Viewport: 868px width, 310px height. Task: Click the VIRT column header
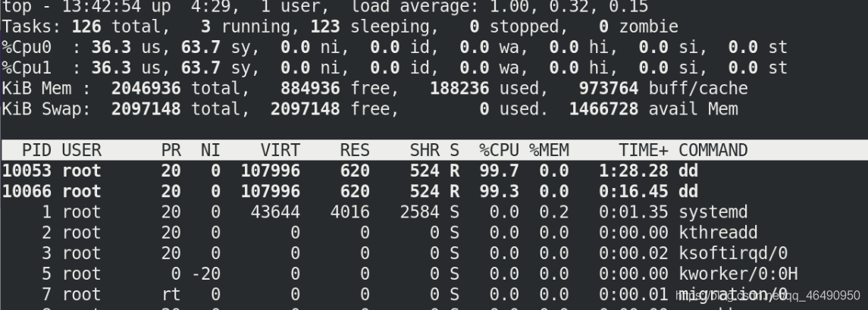[280, 150]
